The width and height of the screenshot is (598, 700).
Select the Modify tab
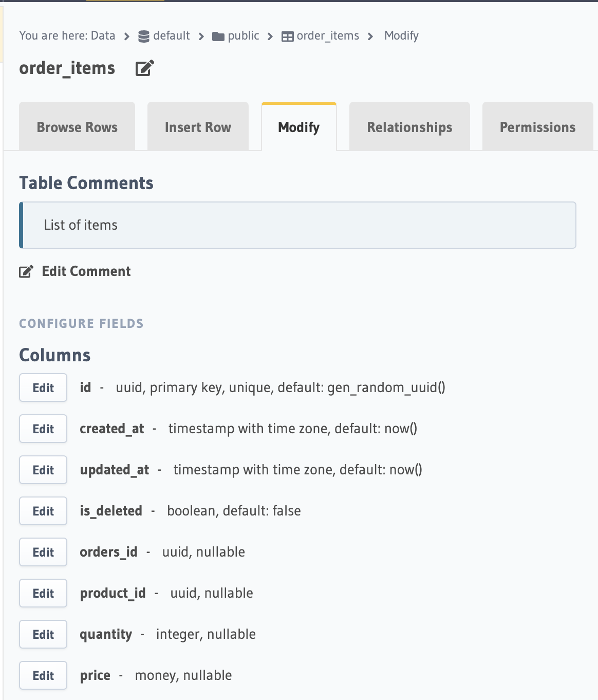tap(298, 127)
